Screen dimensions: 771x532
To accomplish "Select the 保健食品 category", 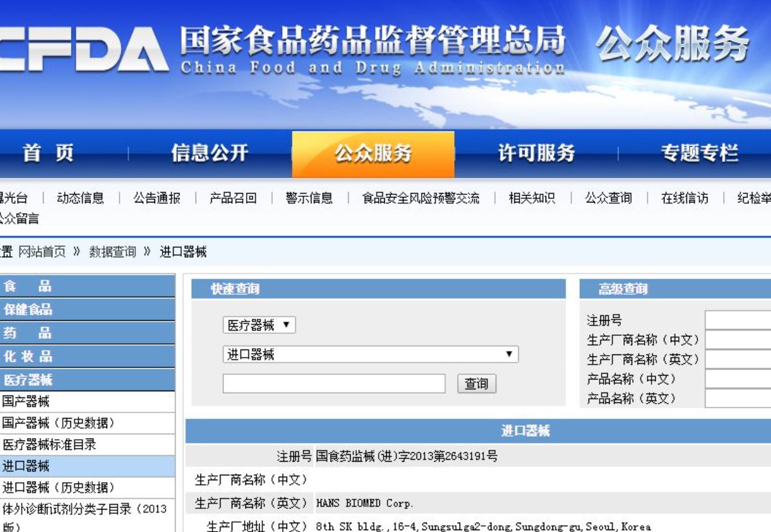I will point(28,309).
